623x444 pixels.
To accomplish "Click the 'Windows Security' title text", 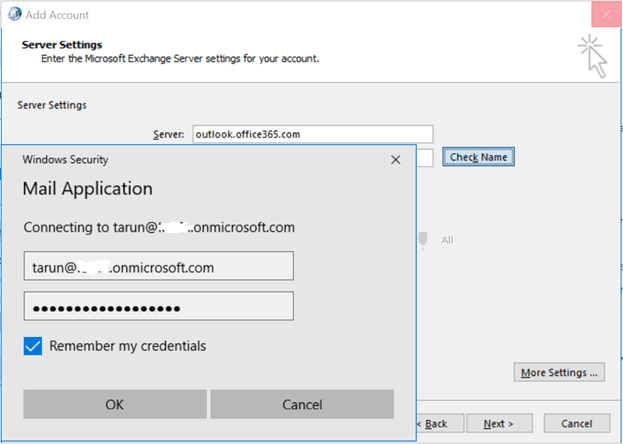I will coord(65,159).
